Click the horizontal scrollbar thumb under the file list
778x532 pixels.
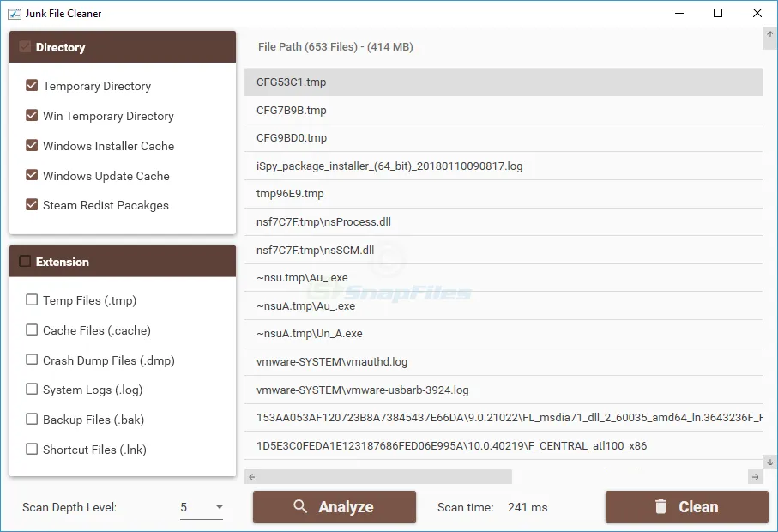(x=386, y=477)
